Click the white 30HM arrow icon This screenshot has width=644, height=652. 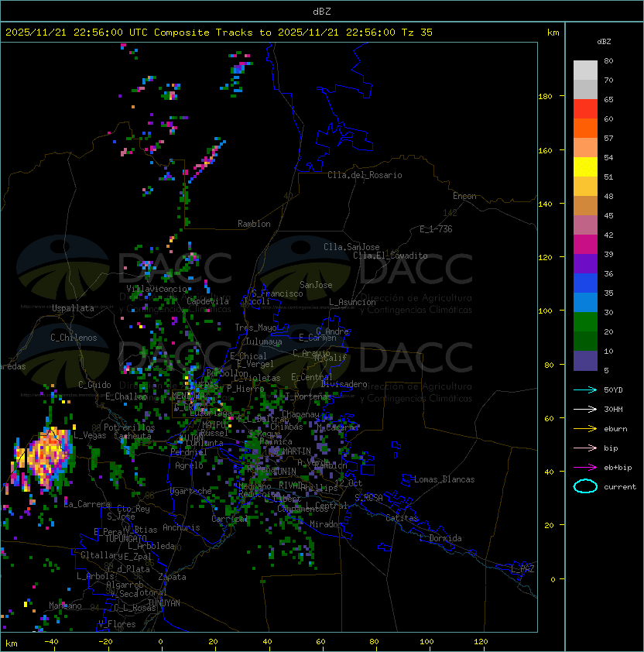pyautogui.click(x=585, y=409)
